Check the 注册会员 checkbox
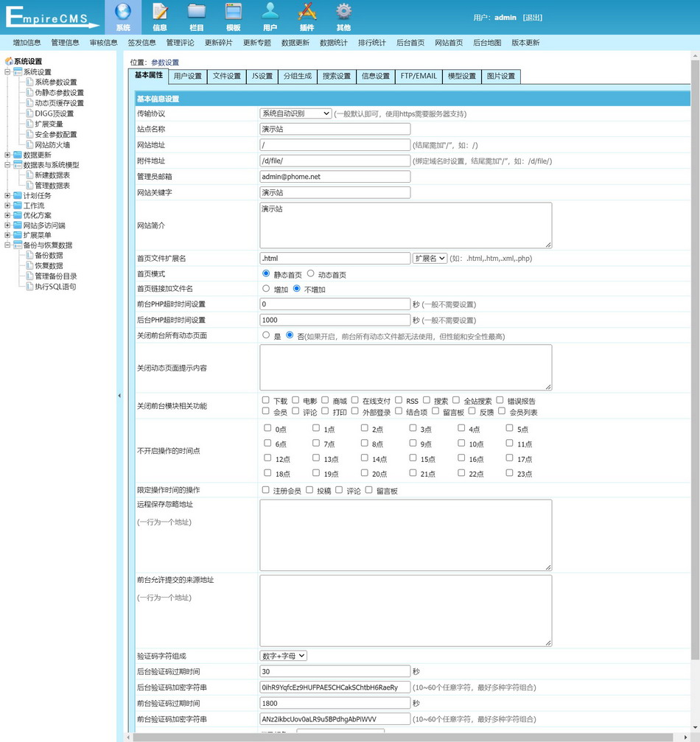 (265, 490)
